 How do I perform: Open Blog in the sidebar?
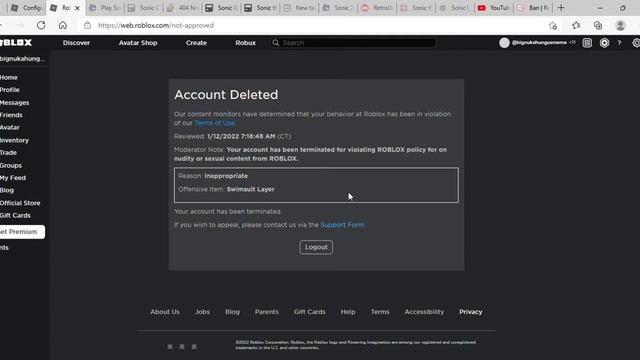pos(7,190)
